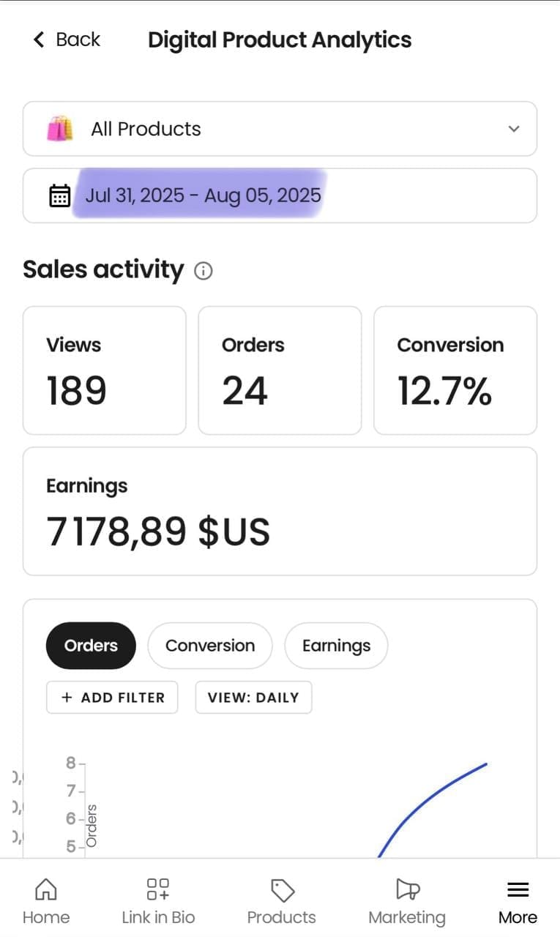Tap the Earnings total card

pos(280,511)
